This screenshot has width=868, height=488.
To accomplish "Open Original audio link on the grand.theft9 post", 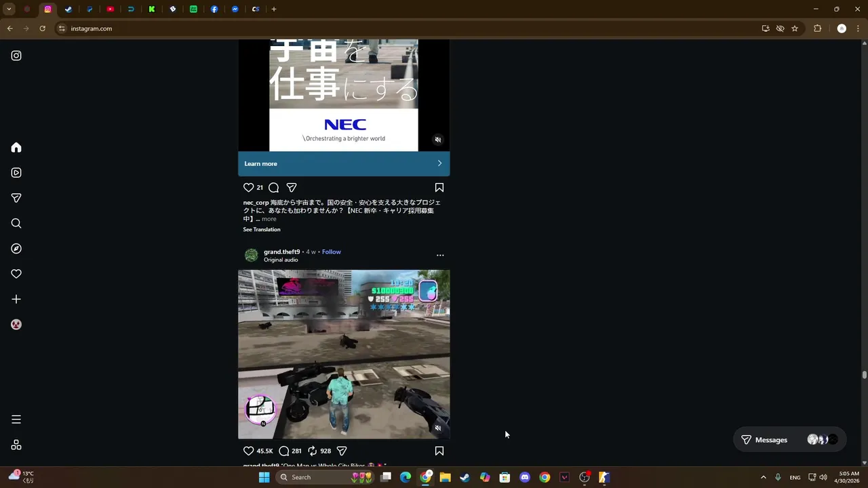I will click(x=281, y=260).
